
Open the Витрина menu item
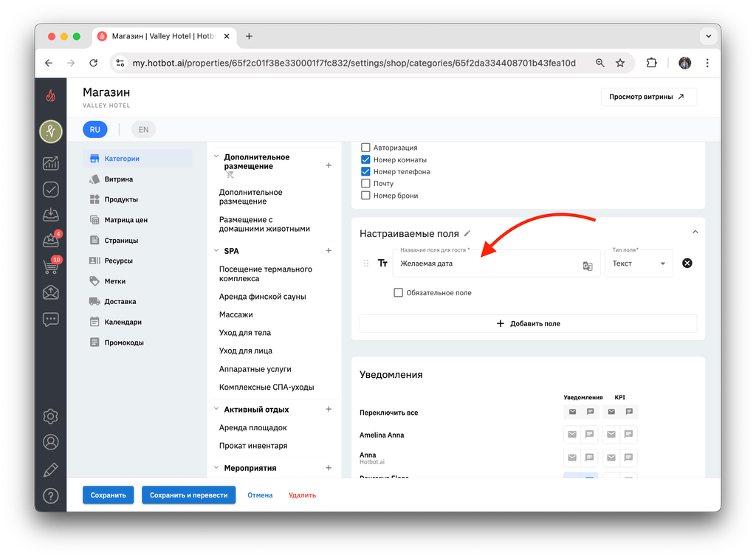[138, 179]
